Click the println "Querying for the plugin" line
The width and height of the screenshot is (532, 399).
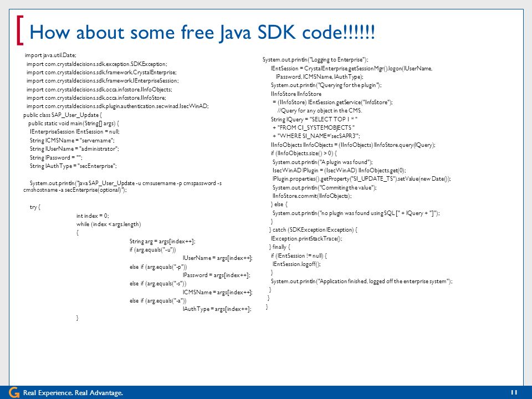326,85
